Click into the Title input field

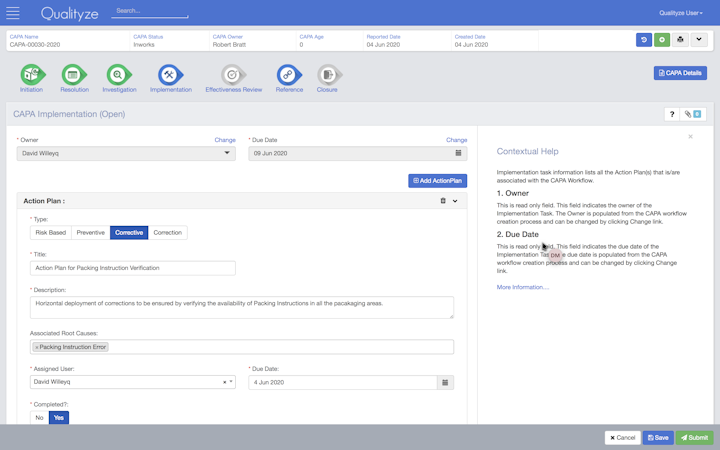tap(133, 268)
